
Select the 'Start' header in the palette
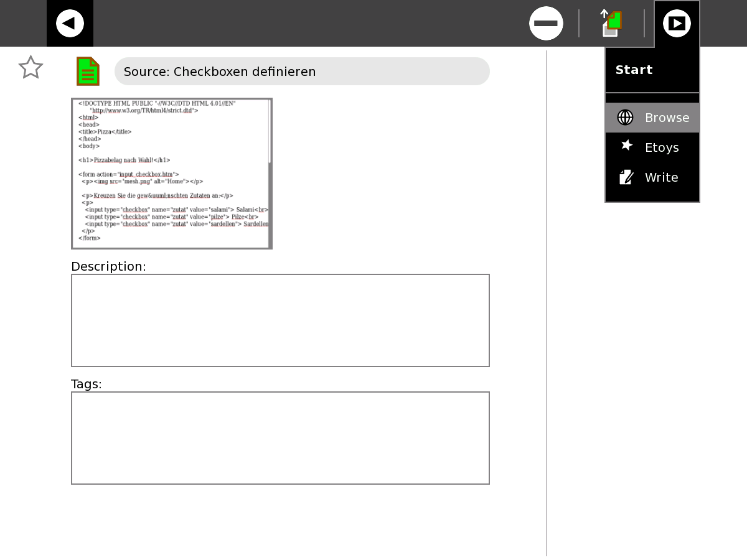click(x=634, y=70)
